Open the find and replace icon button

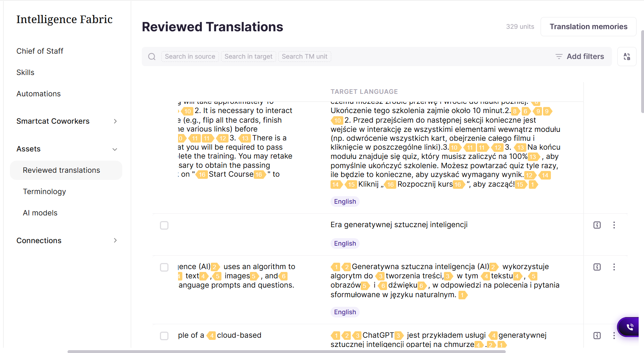[627, 57]
